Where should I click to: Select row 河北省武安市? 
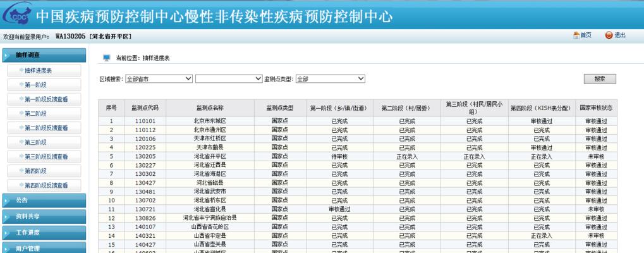(358, 192)
